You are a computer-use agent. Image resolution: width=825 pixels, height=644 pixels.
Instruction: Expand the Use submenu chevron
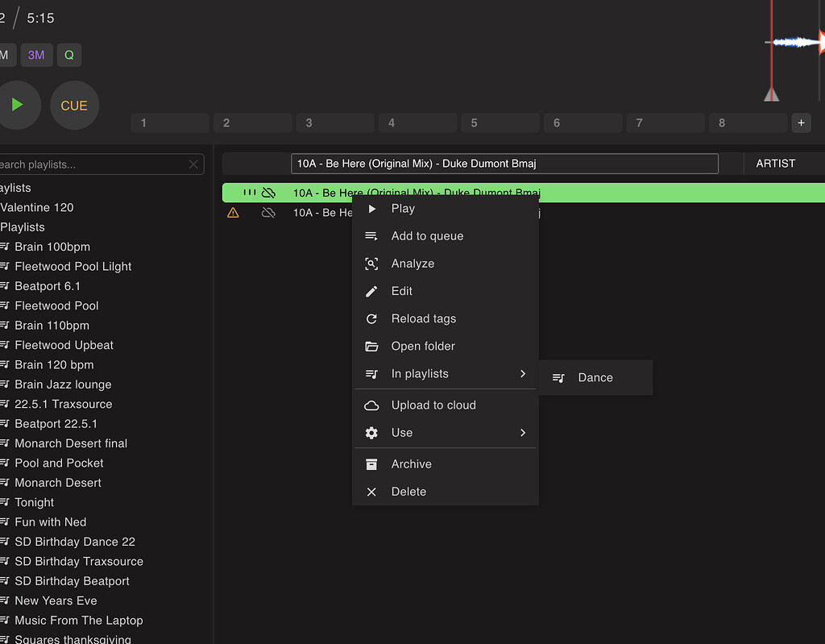pyautogui.click(x=523, y=433)
